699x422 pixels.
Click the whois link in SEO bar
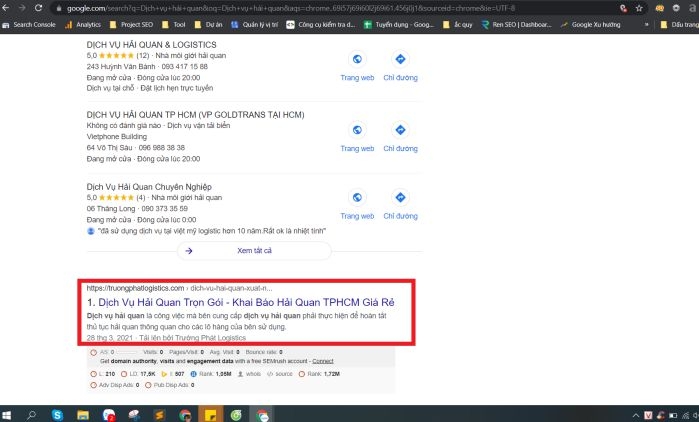[250, 374]
